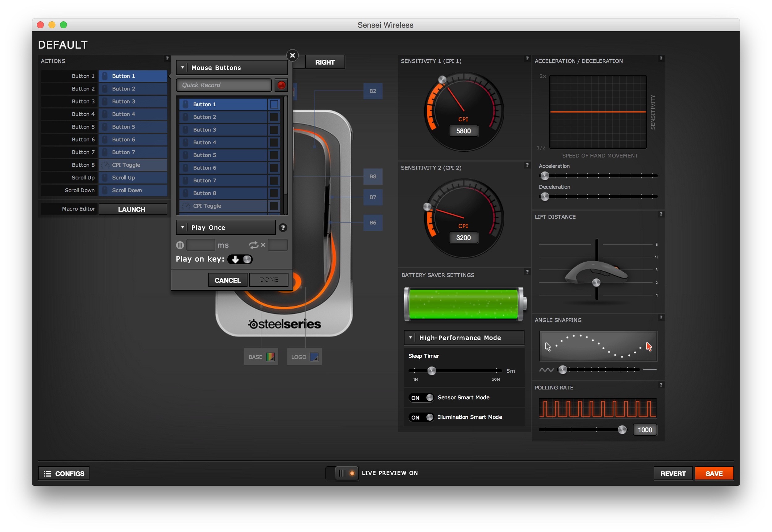Click the polling rate waveform graphic

click(x=598, y=408)
